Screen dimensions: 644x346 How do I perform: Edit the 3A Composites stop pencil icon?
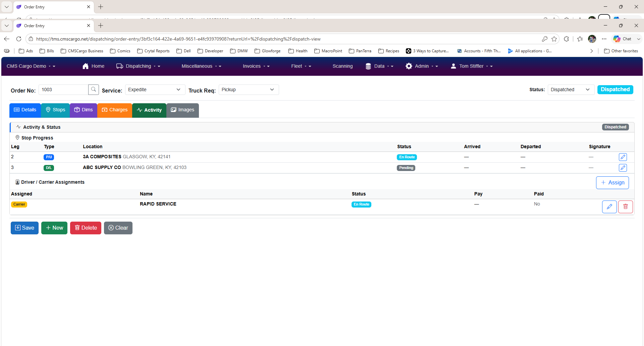[x=623, y=157]
